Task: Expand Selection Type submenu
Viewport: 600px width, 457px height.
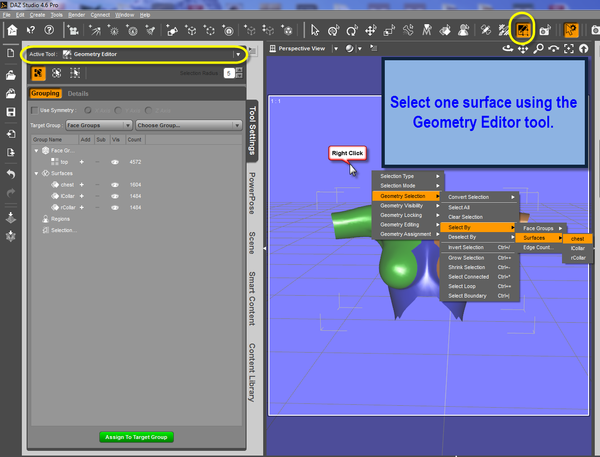Action: [x=408, y=176]
